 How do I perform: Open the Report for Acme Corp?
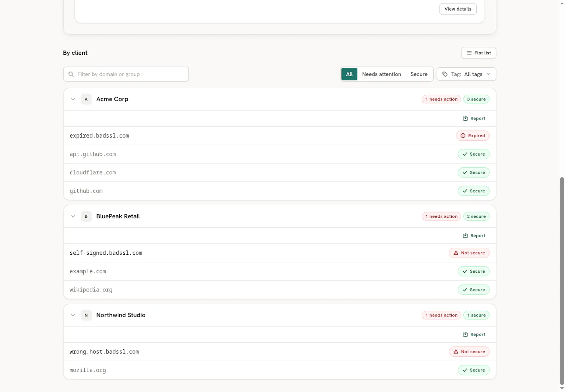tap(474, 119)
